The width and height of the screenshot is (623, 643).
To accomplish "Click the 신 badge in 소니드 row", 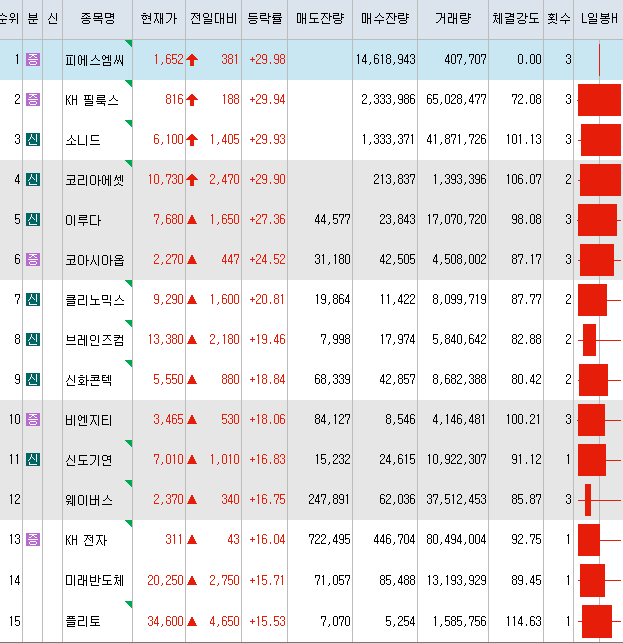I will [x=33, y=139].
